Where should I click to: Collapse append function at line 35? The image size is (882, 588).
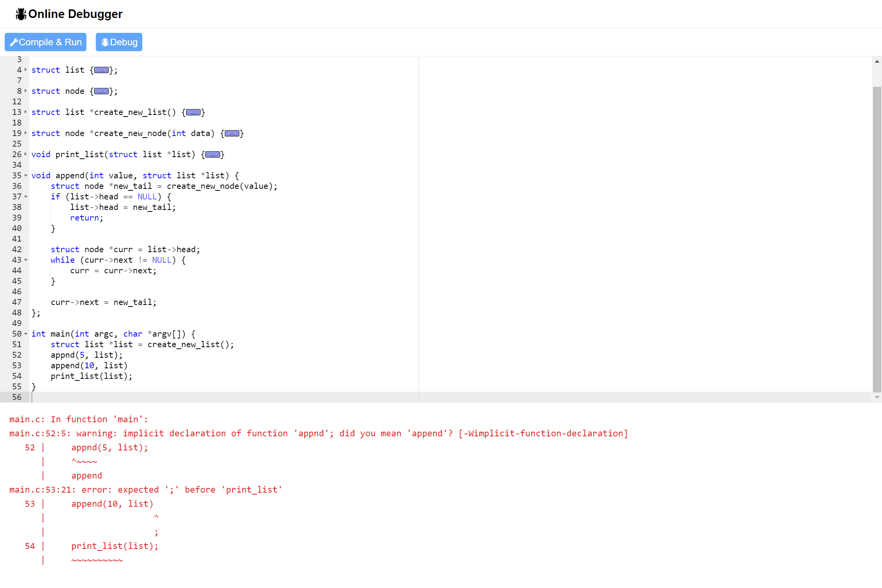point(26,176)
